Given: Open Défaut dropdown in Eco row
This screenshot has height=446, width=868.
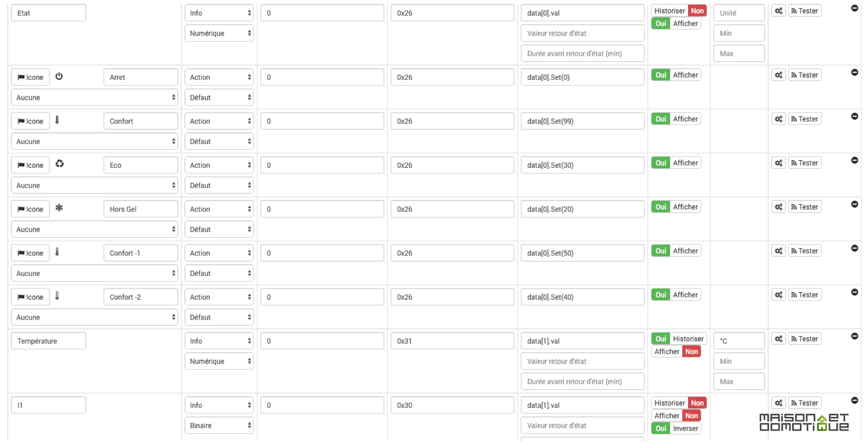Looking at the screenshot, I should tap(219, 185).
